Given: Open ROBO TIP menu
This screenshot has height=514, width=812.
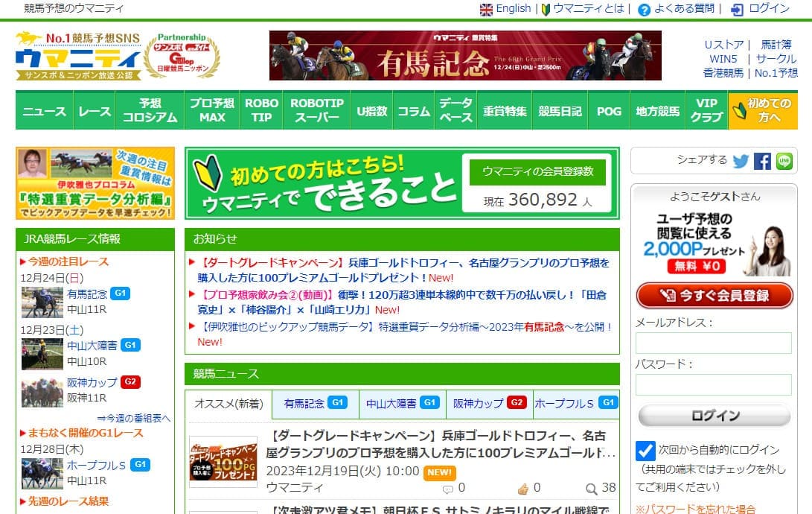Looking at the screenshot, I should pos(261,110).
